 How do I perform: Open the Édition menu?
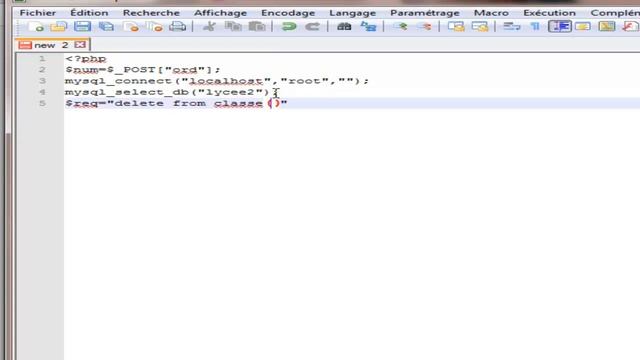point(89,13)
